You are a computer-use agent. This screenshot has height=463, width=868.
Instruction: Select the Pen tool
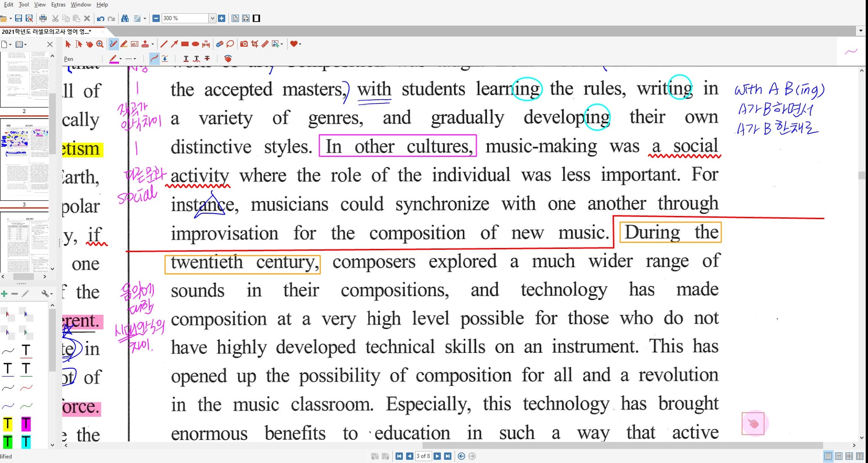113,44
